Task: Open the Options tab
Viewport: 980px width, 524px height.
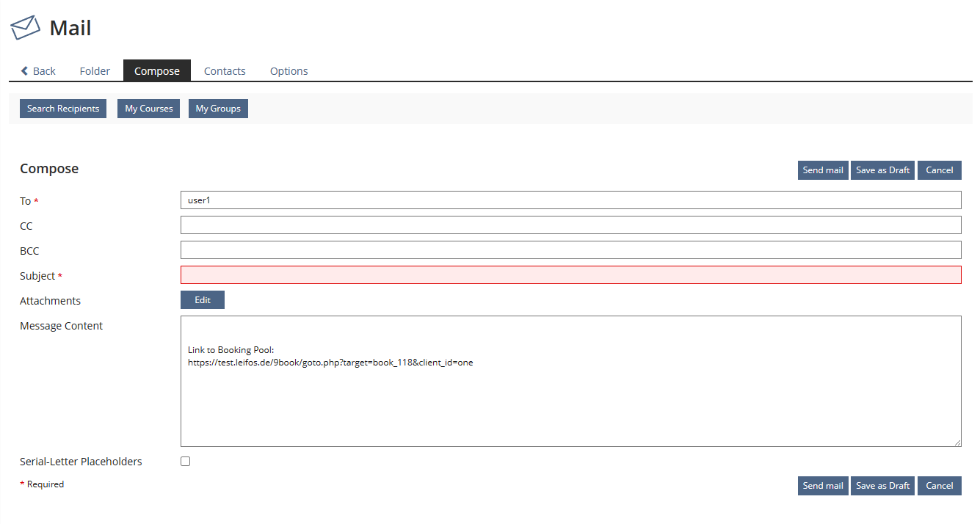Action: click(288, 71)
